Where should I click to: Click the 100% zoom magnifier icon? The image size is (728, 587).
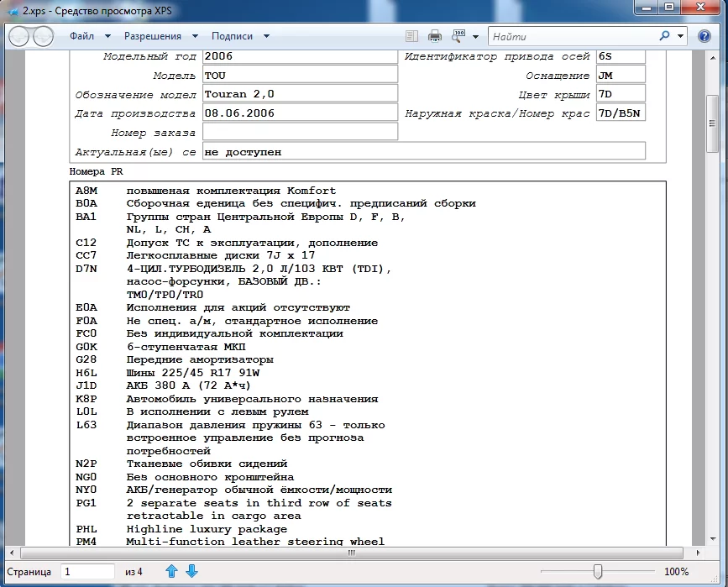[458, 36]
